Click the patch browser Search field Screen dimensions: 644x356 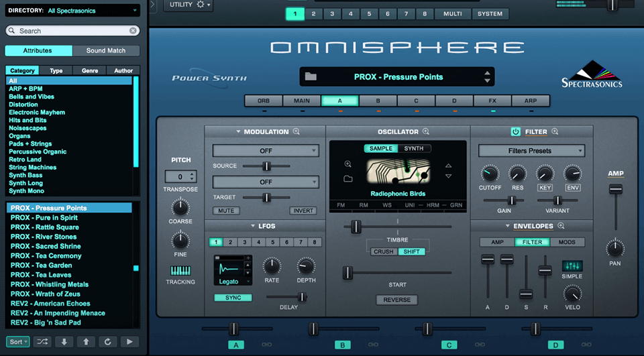[72, 31]
